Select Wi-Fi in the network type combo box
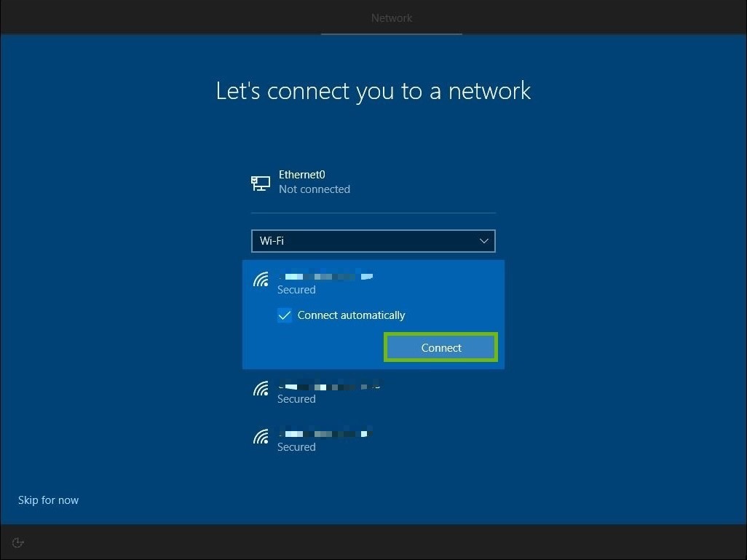747x560 pixels. pos(373,241)
